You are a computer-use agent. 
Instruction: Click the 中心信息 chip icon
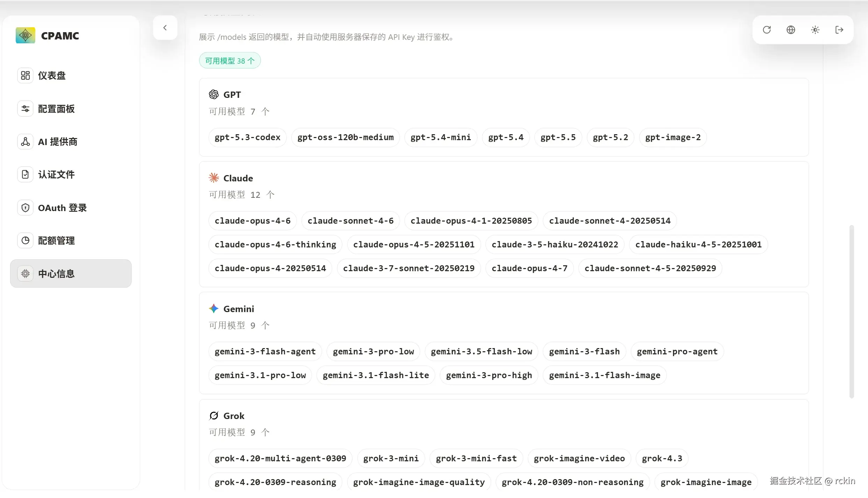(x=25, y=274)
